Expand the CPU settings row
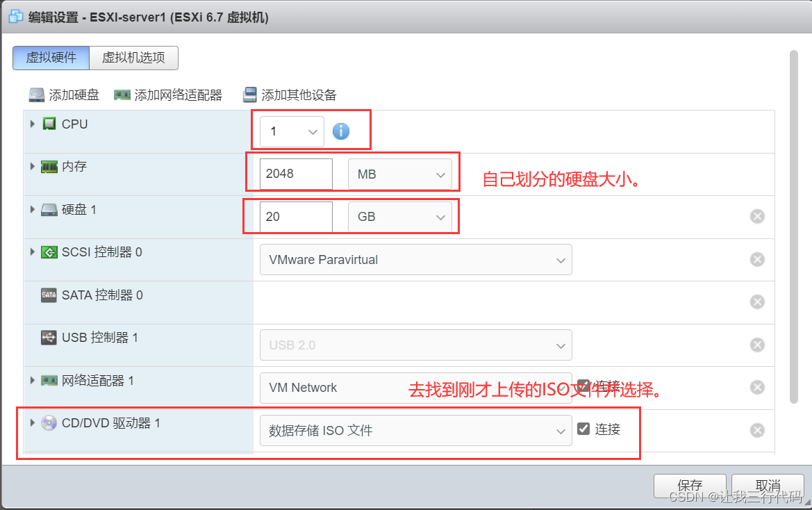 [x=32, y=124]
